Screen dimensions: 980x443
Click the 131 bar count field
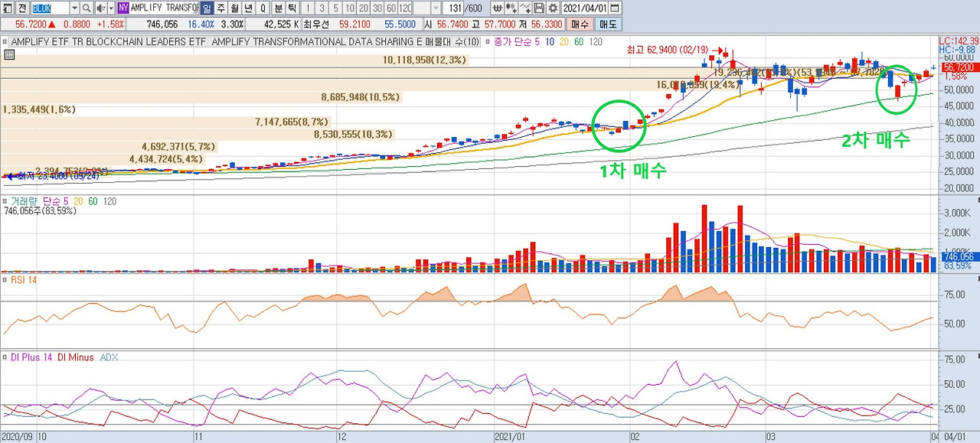(452, 8)
